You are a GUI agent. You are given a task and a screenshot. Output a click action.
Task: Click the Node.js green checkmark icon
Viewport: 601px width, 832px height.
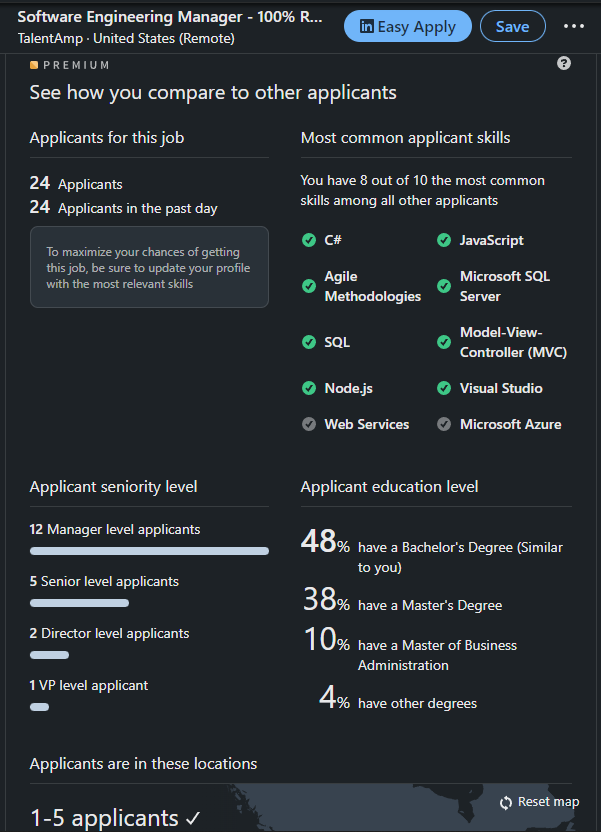click(309, 388)
